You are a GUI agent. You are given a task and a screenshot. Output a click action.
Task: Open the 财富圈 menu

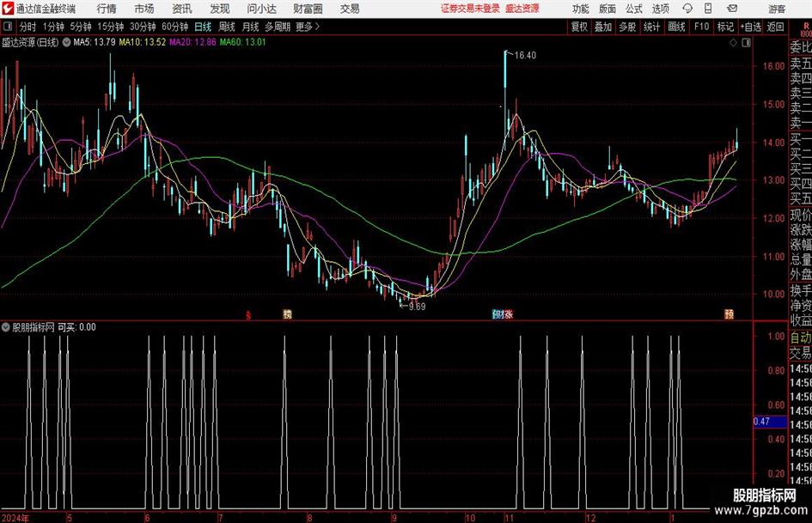point(308,9)
